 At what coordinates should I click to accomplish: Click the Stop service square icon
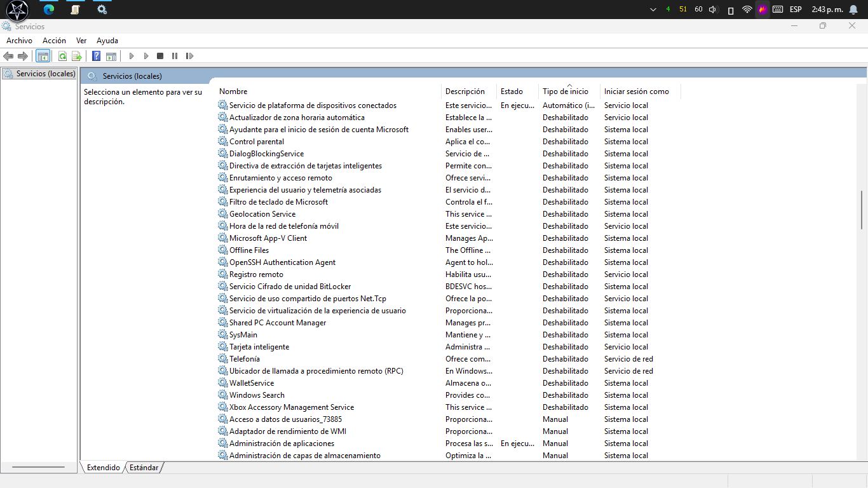[x=160, y=56]
